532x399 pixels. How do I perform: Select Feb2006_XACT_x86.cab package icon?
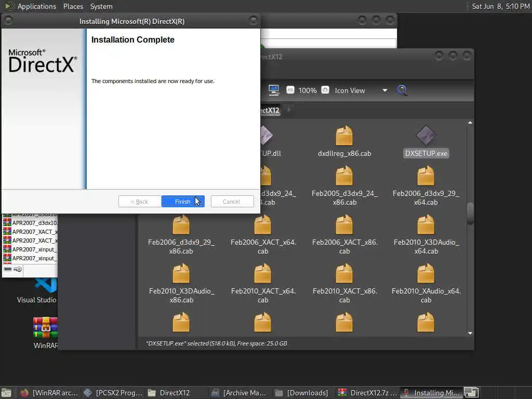point(344,224)
